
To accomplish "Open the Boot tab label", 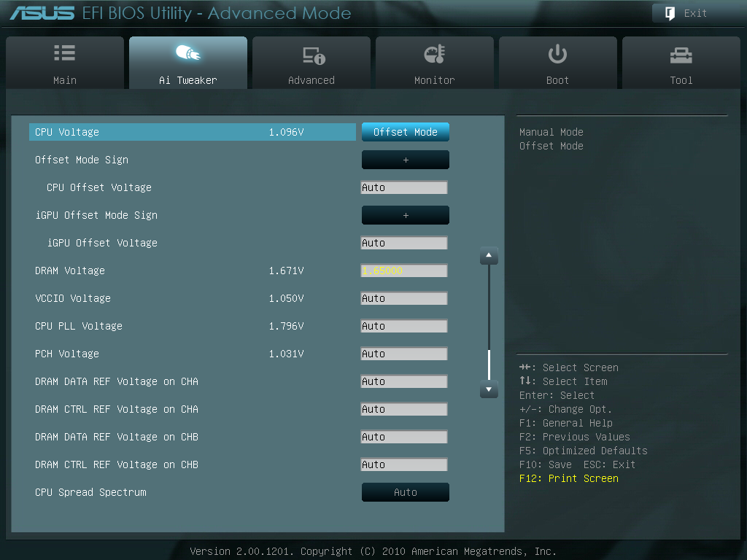I will 557,80.
